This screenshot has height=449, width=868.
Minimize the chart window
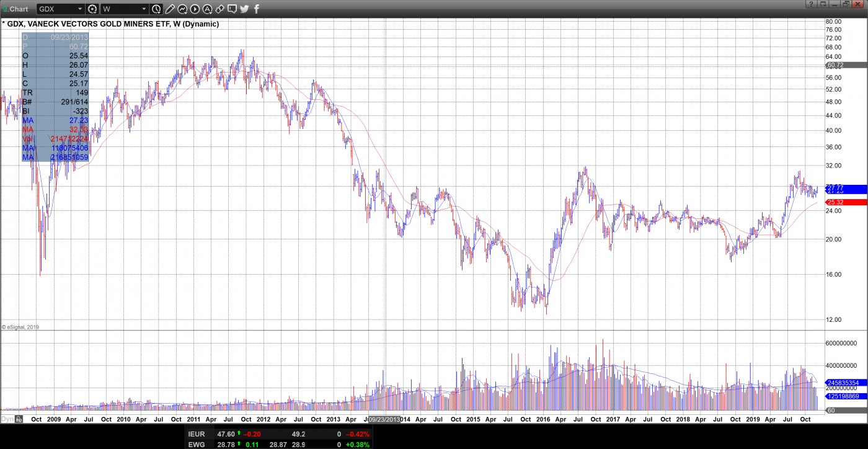pos(835,4)
